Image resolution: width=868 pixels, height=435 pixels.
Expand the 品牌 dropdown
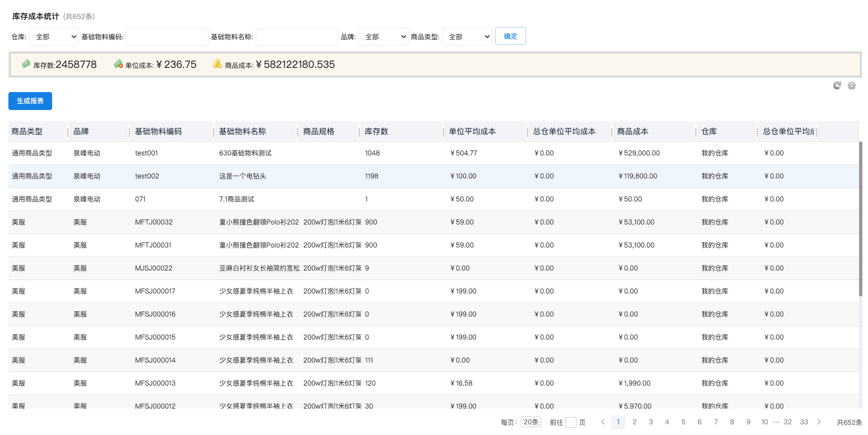(384, 36)
